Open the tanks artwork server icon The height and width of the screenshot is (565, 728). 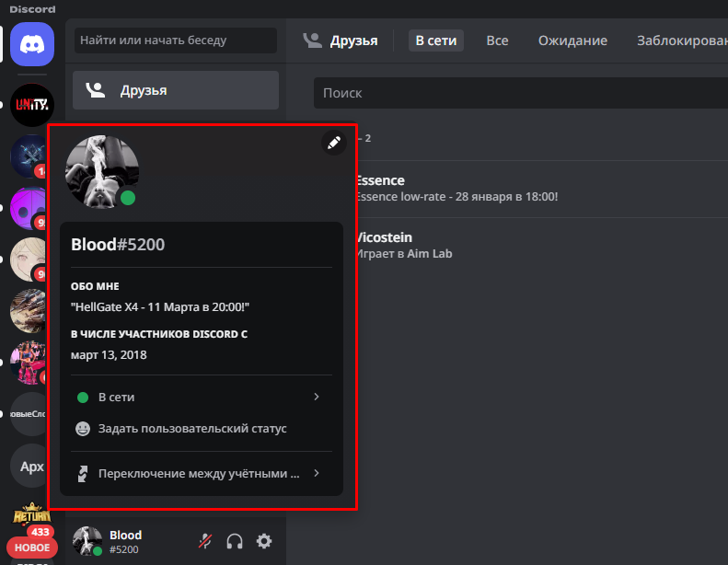coord(29,311)
